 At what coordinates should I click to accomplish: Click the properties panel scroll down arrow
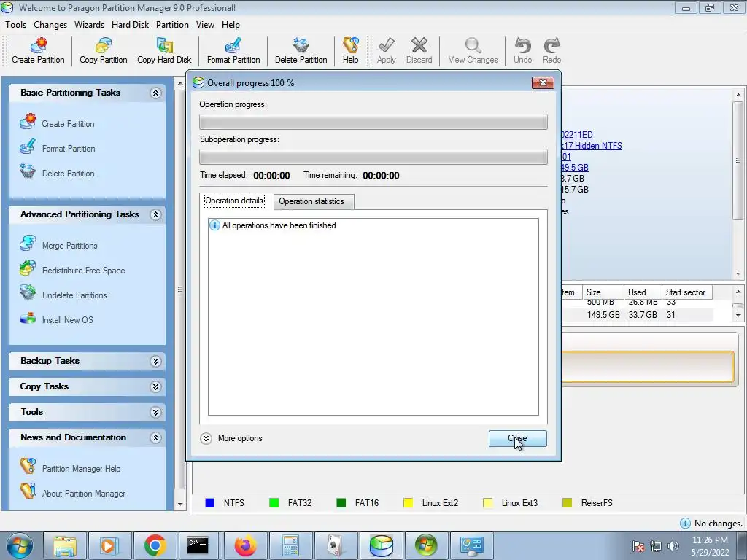click(x=738, y=274)
